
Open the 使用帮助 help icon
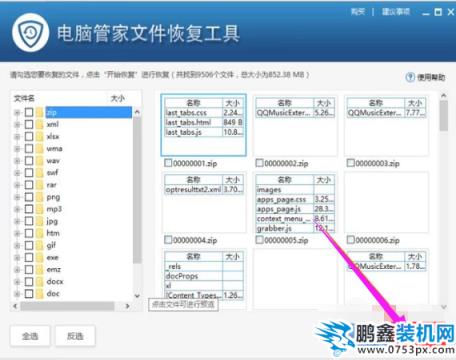click(x=410, y=77)
